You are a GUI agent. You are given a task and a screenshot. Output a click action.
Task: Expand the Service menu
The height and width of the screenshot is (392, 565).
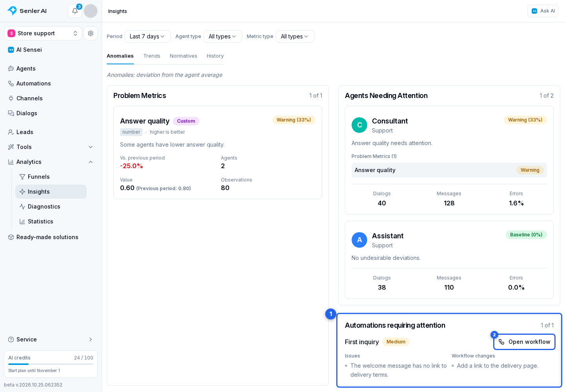pos(51,339)
